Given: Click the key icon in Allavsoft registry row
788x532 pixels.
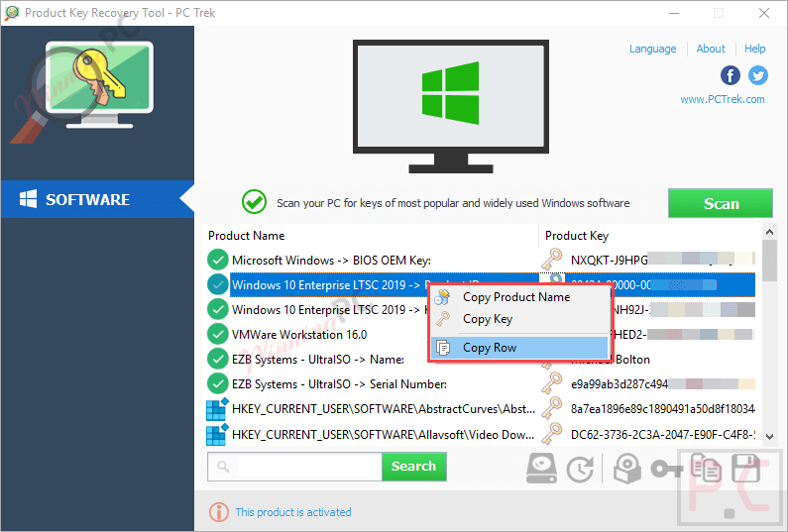Looking at the screenshot, I should [x=552, y=434].
